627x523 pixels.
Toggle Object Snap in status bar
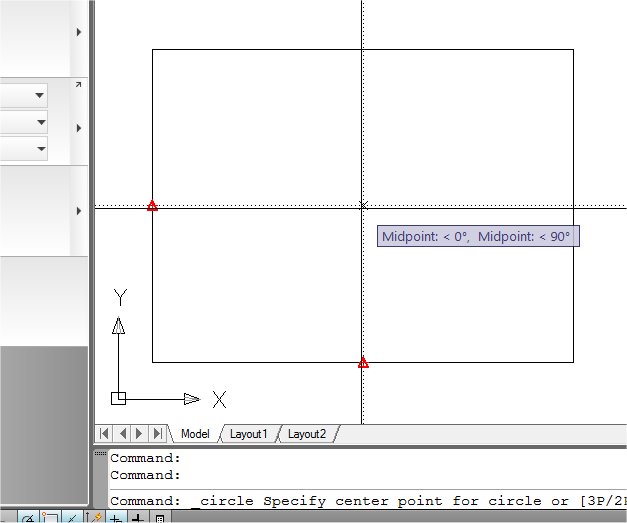[x=50, y=517]
